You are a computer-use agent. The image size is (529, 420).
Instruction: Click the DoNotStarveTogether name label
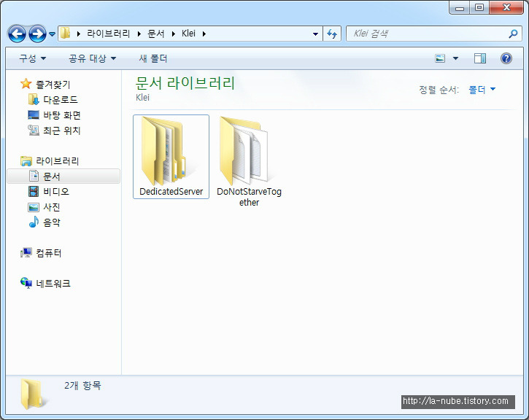[x=249, y=197]
